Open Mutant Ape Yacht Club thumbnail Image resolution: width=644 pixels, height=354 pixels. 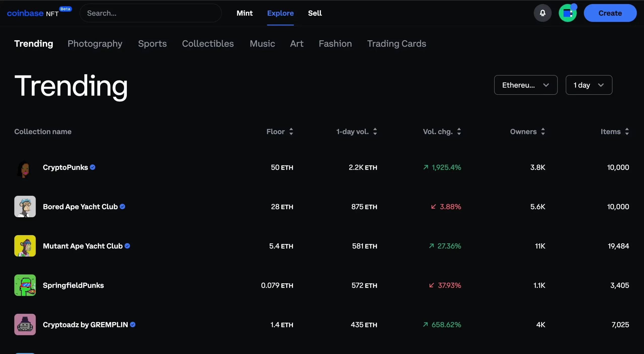tap(25, 246)
